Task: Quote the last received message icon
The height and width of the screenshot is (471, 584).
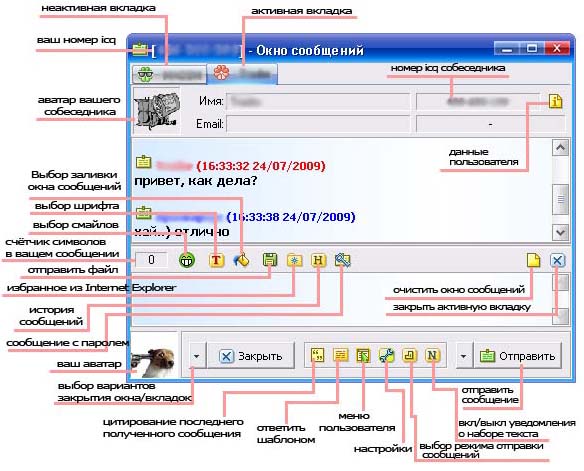Action: point(317,356)
